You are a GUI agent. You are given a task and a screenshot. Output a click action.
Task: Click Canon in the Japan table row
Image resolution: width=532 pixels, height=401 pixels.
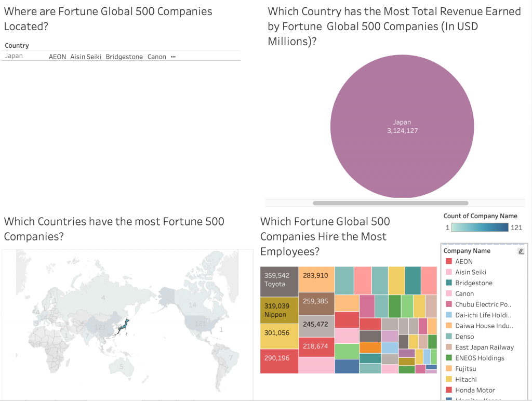(x=157, y=57)
